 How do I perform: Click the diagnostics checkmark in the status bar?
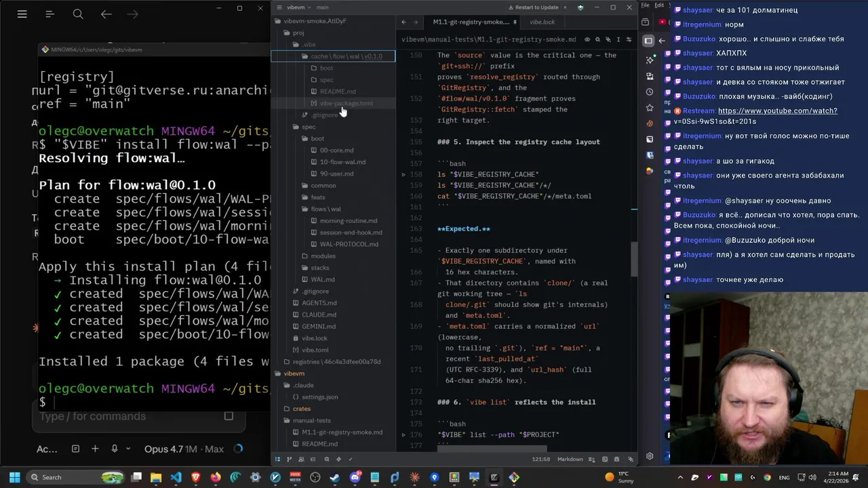[351, 459]
